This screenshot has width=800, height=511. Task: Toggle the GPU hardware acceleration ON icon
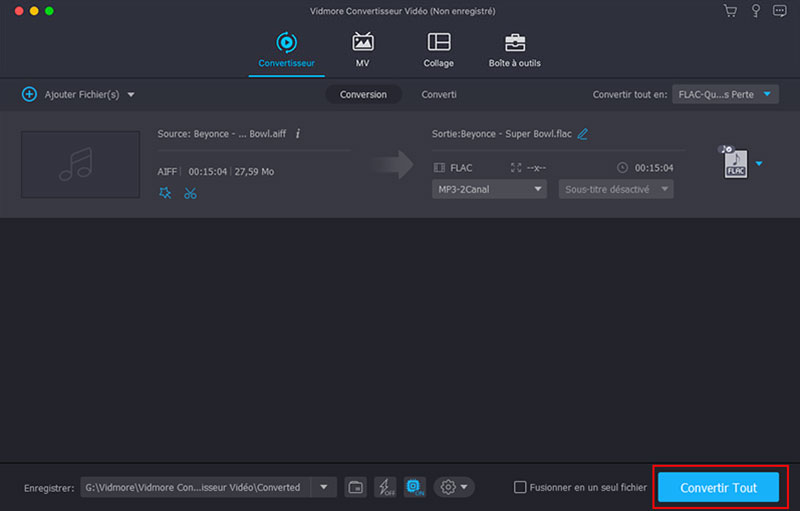tap(415, 488)
